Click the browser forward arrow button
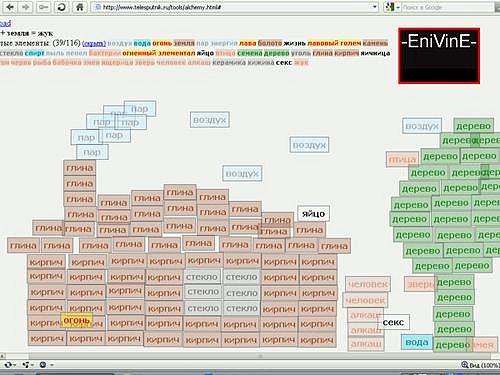This screenshot has width=500, height=375. 26,7
